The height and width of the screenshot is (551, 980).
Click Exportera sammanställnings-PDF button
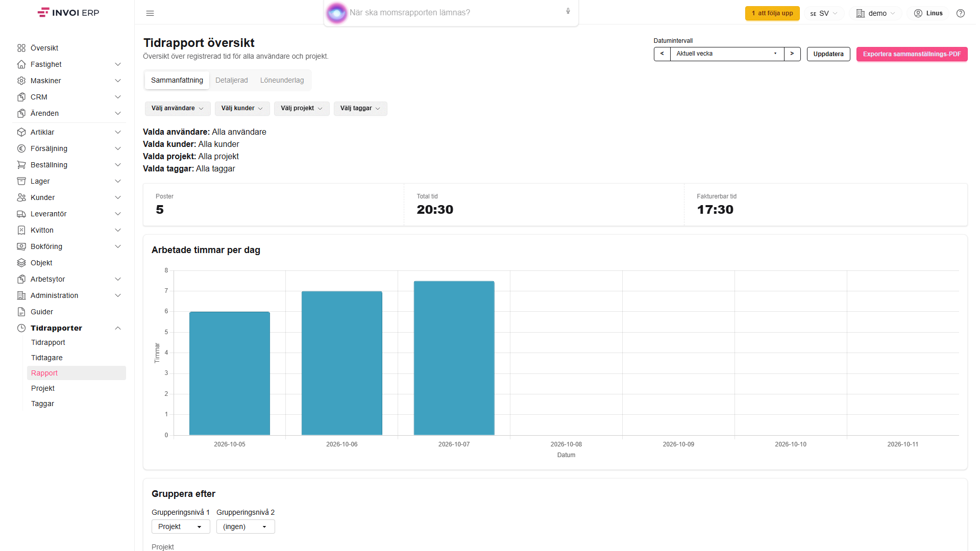point(912,54)
